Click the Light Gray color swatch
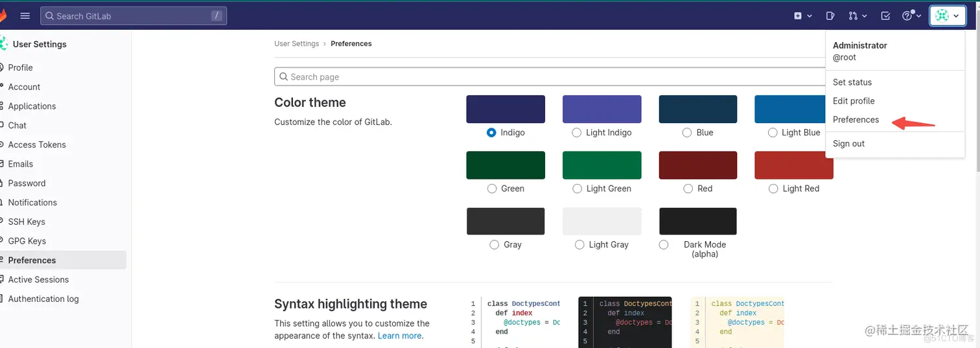The height and width of the screenshot is (348, 980). tap(602, 221)
